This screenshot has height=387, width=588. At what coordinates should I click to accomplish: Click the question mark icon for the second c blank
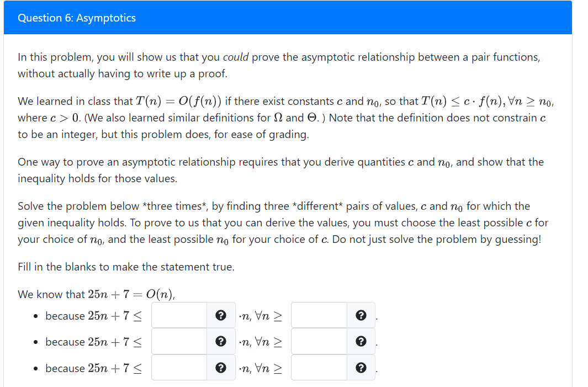coord(221,341)
